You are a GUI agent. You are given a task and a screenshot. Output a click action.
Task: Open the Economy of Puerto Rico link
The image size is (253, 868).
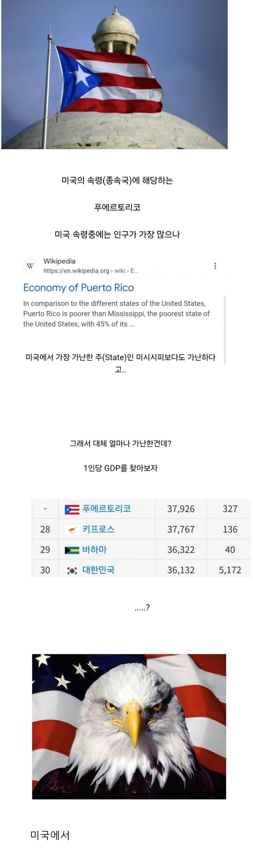click(78, 288)
